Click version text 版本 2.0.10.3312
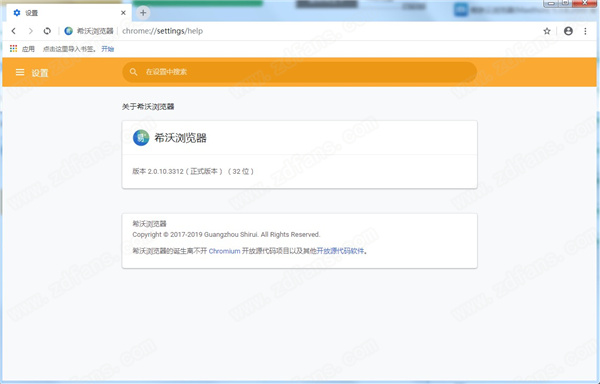Screen dimensions: 600x384 tap(158, 171)
